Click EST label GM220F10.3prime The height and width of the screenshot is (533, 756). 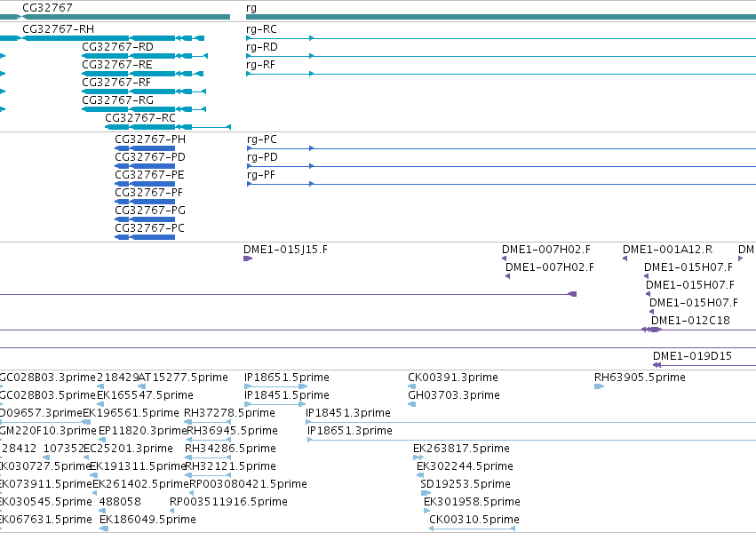[48, 431]
